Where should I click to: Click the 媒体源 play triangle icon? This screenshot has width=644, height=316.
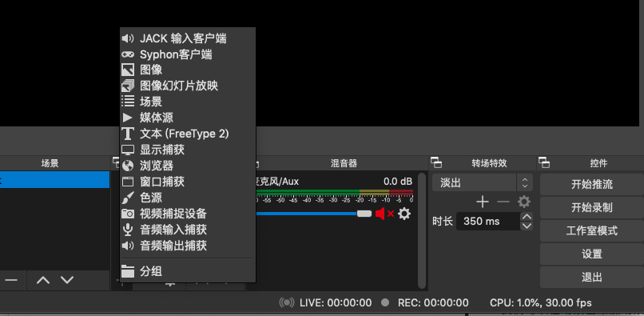(128, 118)
